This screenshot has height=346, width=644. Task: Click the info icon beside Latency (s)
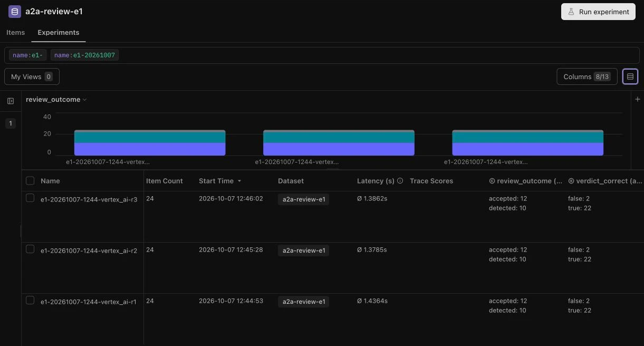pyautogui.click(x=400, y=181)
